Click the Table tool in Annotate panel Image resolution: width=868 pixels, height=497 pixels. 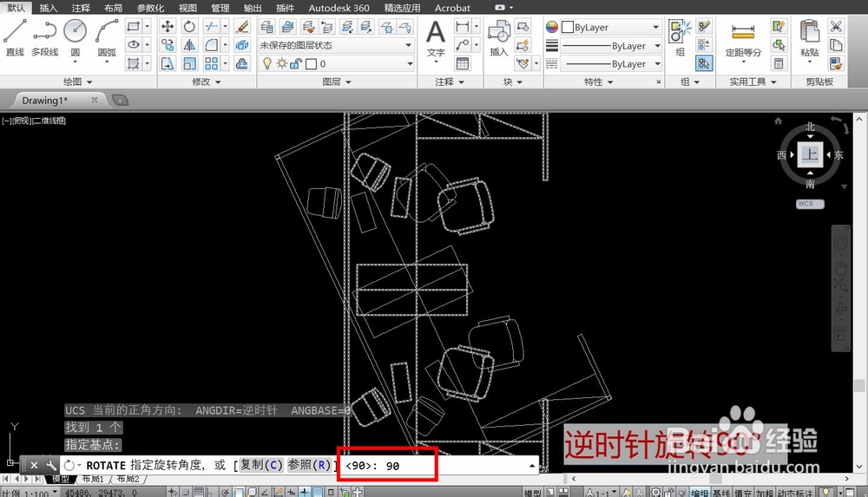click(x=463, y=63)
